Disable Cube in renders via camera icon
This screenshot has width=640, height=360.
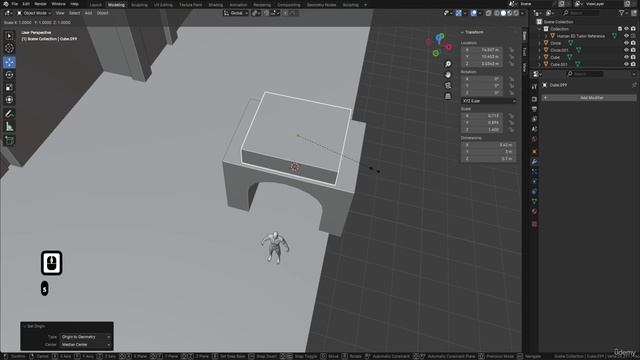pos(633,58)
